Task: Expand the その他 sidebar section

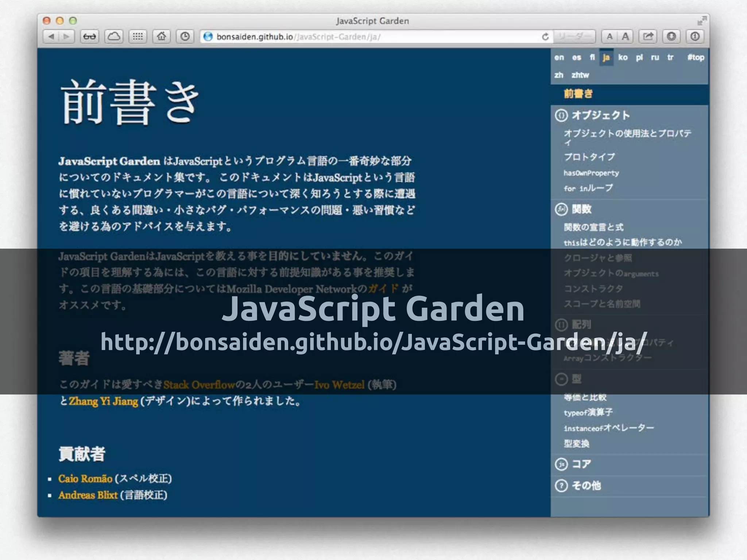Action: tap(586, 486)
